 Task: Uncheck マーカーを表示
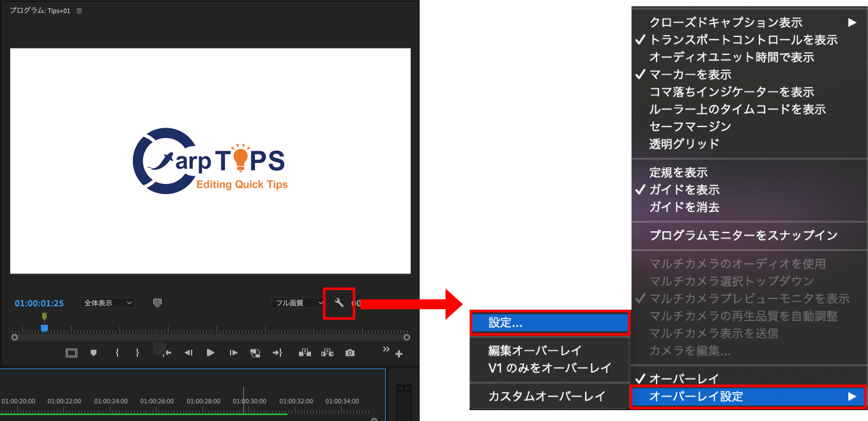(x=750, y=74)
